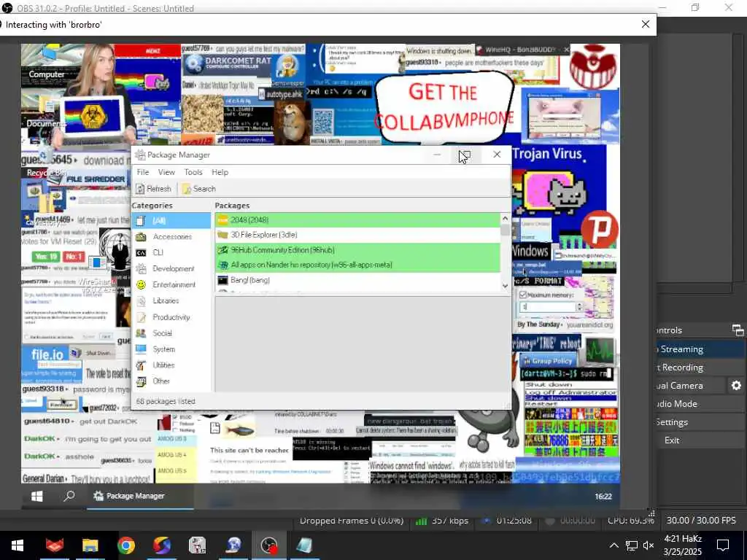Open the Start menu inside the VM
The width and height of the screenshot is (747, 560).
point(37,496)
